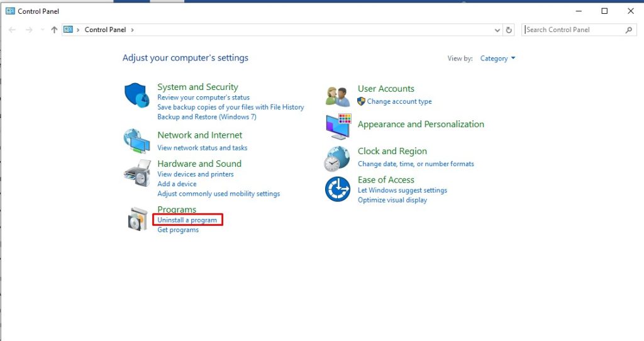Open the User Accounts people icon
Screen dimensions: 644x341
coord(338,96)
